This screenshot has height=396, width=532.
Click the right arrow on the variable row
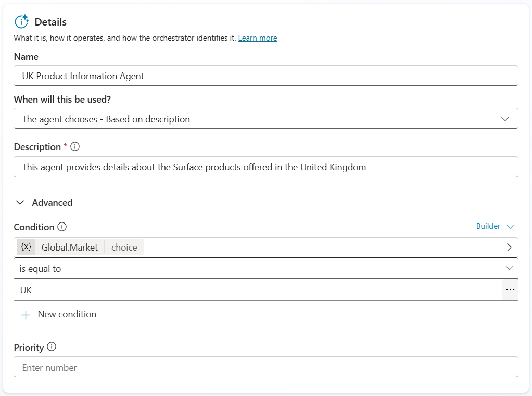pyautogui.click(x=509, y=247)
